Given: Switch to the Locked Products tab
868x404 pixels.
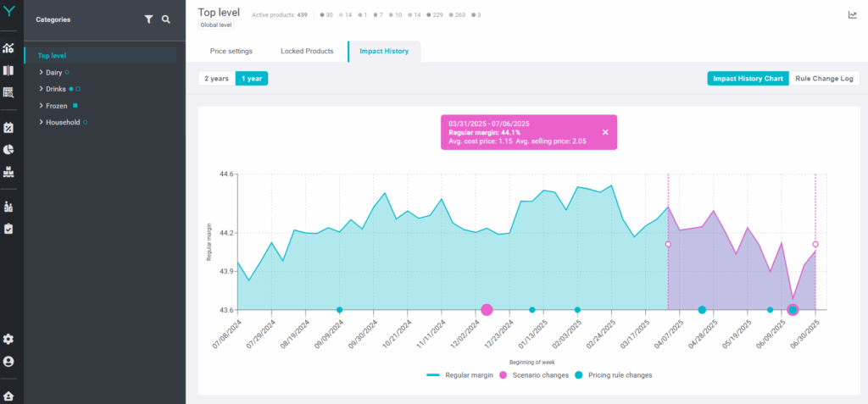Looking at the screenshot, I should pos(307,52).
